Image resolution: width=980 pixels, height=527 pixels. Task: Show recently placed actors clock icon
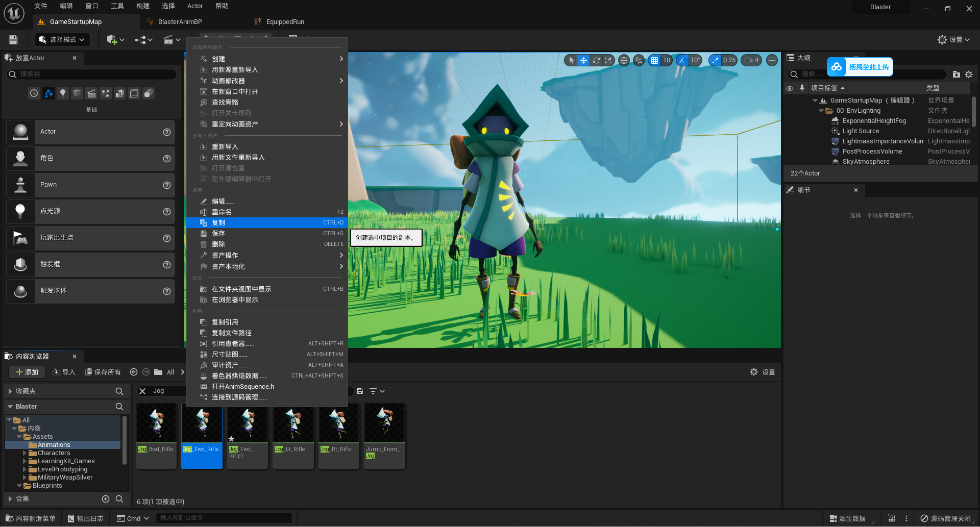point(34,93)
